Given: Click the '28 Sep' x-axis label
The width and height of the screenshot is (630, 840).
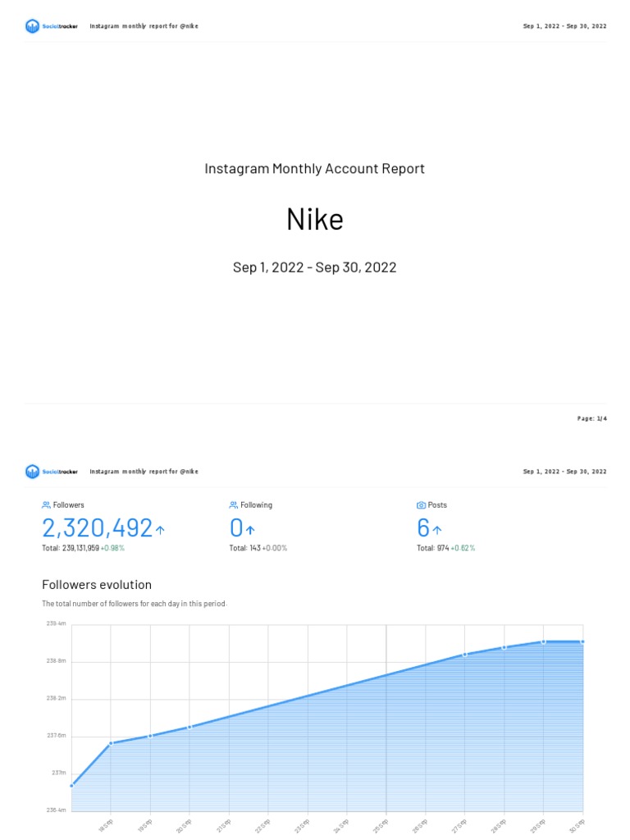Looking at the screenshot, I should pos(499,825).
